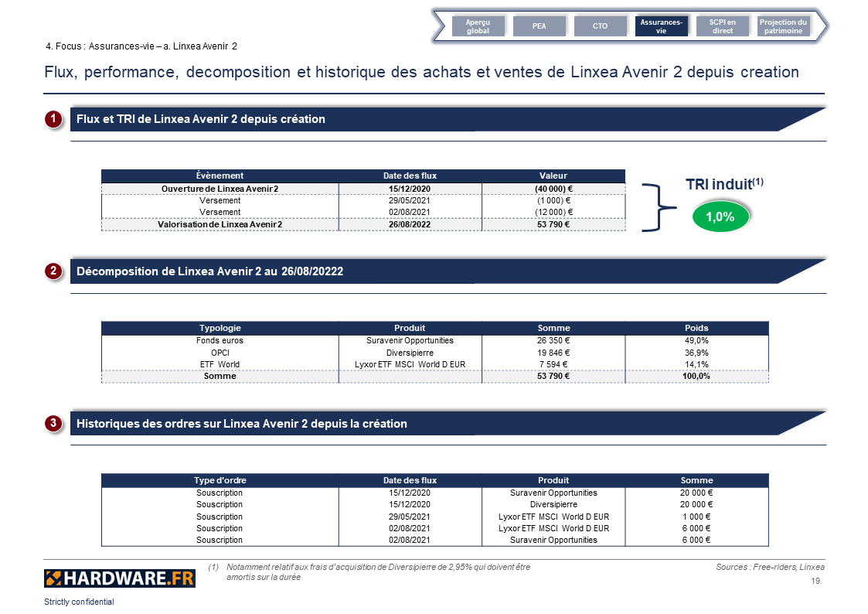Select 'Sources : Free-riders, Linxea' text
Viewport: 868px width, 614px height.
[770, 567]
